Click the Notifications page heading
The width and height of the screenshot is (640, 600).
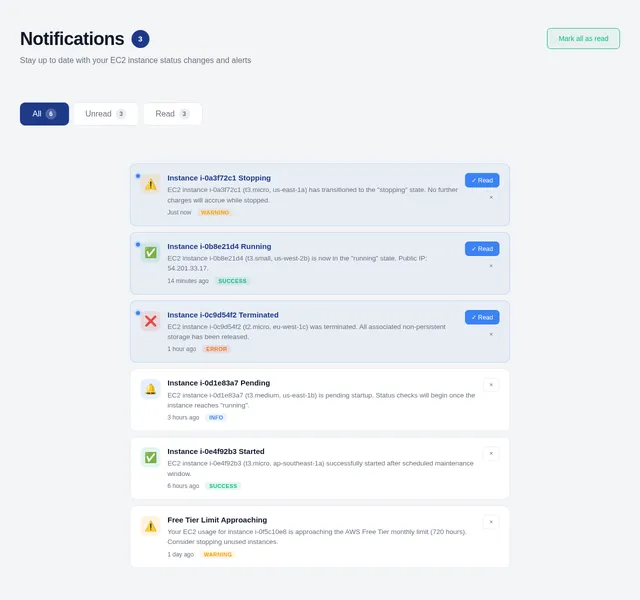(x=72, y=39)
